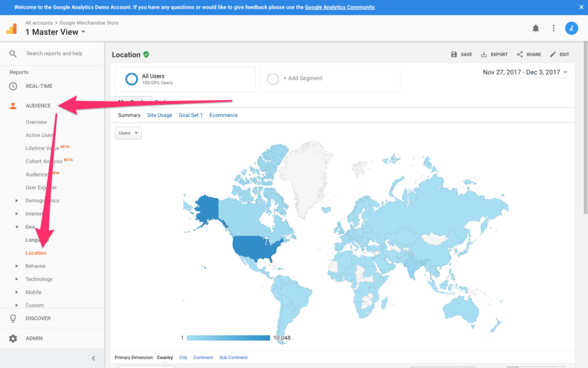This screenshot has width=588, height=368.
Task: Export the Location report
Action: 494,55
